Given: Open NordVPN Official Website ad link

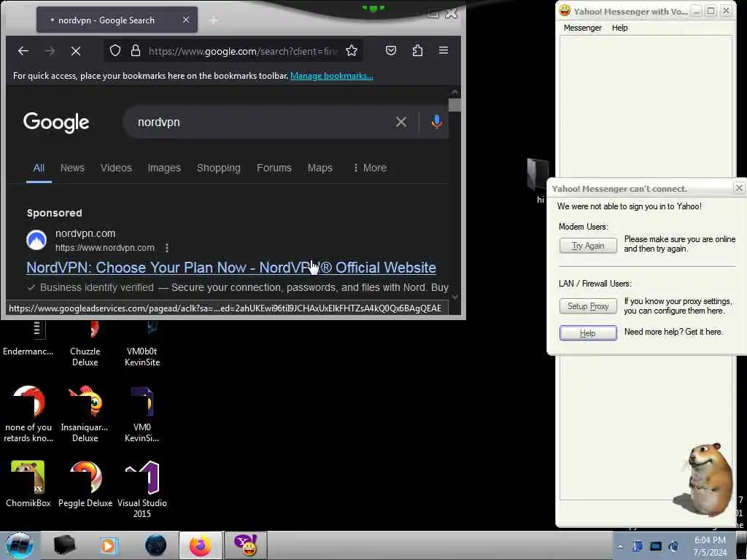Looking at the screenshot, I should click(231, 268).
